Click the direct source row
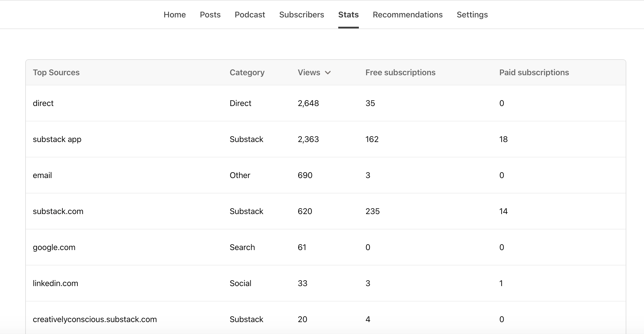 click(43, 103)
